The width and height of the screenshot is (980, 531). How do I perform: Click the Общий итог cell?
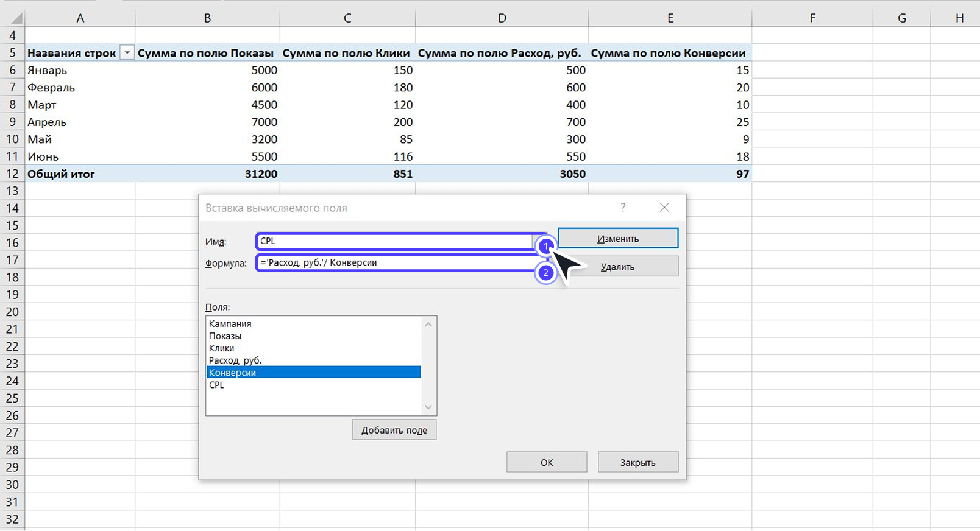tap(80, 174)
